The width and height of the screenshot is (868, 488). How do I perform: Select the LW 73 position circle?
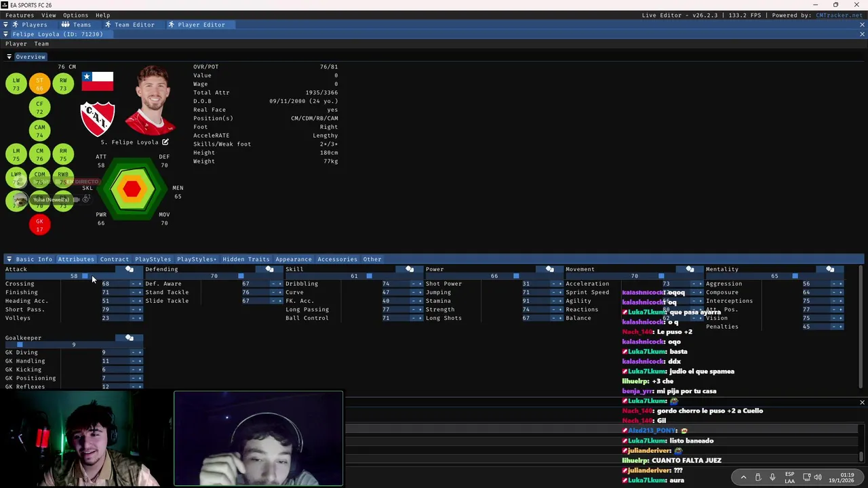pos(16,84)
